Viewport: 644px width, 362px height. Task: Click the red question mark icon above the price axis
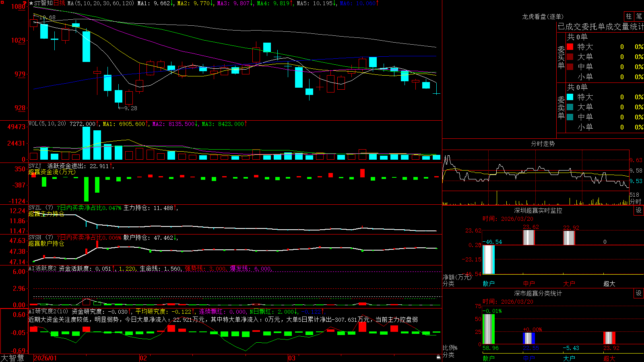click(x=25, y=3)
